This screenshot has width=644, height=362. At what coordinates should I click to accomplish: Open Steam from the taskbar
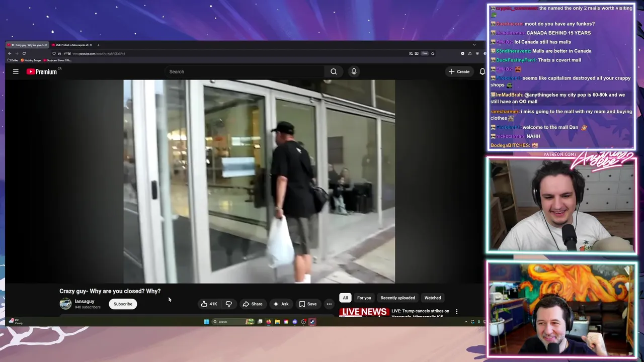click(312, 322)
